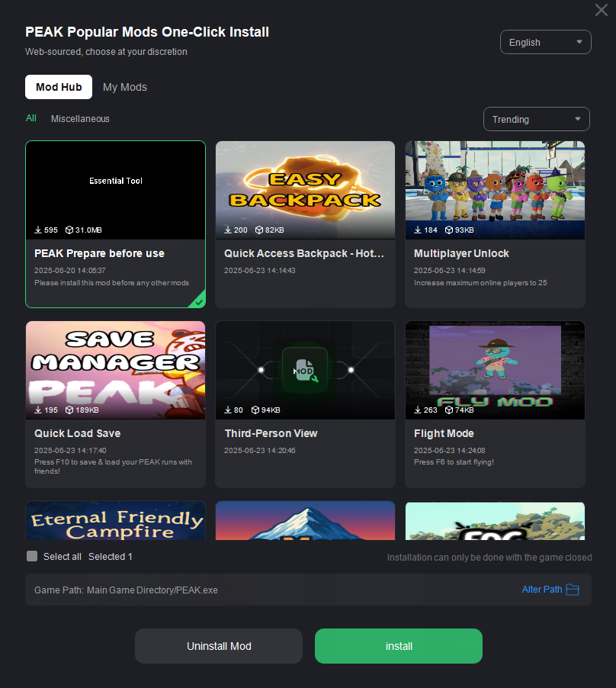616x688 pixels.
Task: Click the package size icon next to 74KB
Action: pos(449,410)
